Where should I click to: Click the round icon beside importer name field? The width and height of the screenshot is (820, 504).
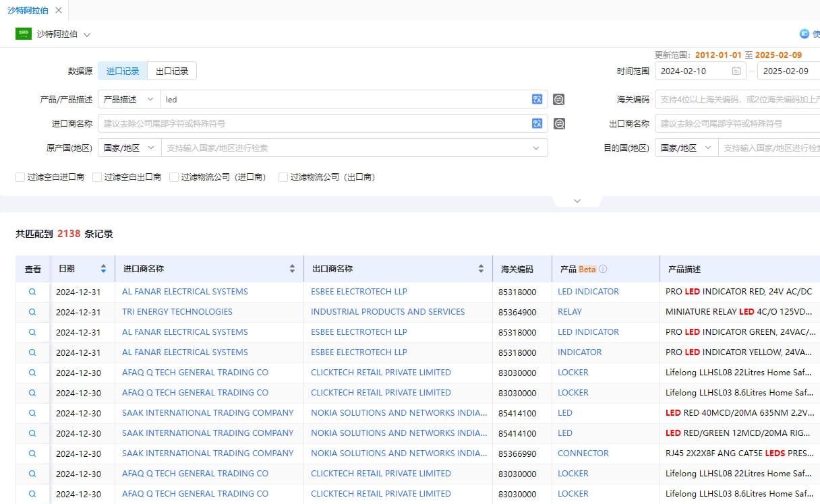(559, 124)
